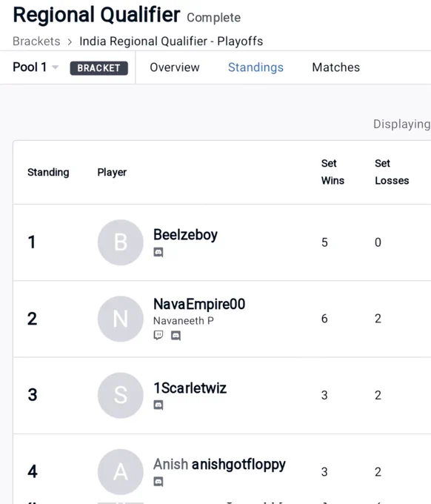Click 1Scarletwiz's avatar circle with S
Viewport: 431px width, 504px height.
pos(121,395)
